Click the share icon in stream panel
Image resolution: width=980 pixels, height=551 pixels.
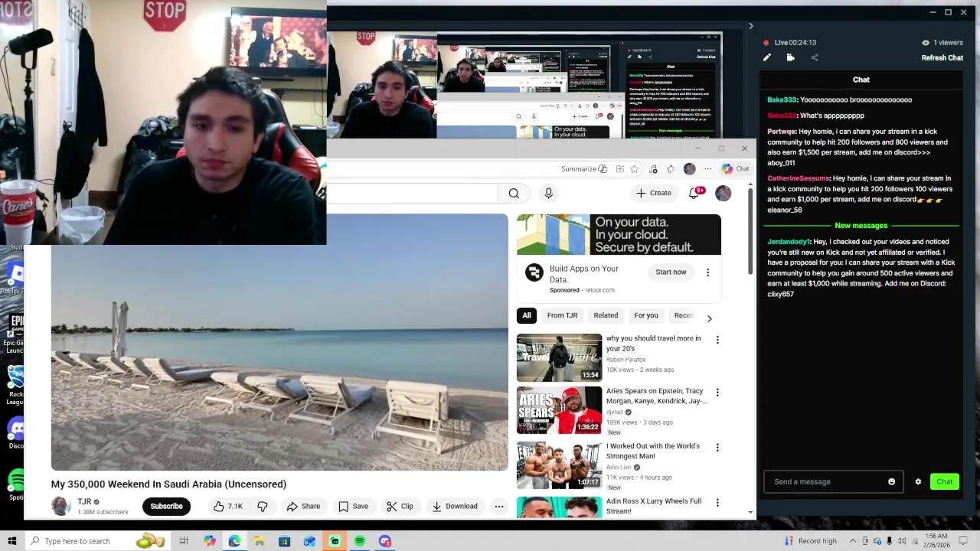click(814, 57)
